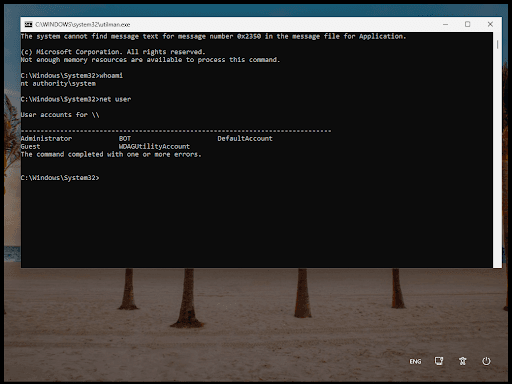
Task: Click the 'net user' command text
Action: click(x=115, y=99)
